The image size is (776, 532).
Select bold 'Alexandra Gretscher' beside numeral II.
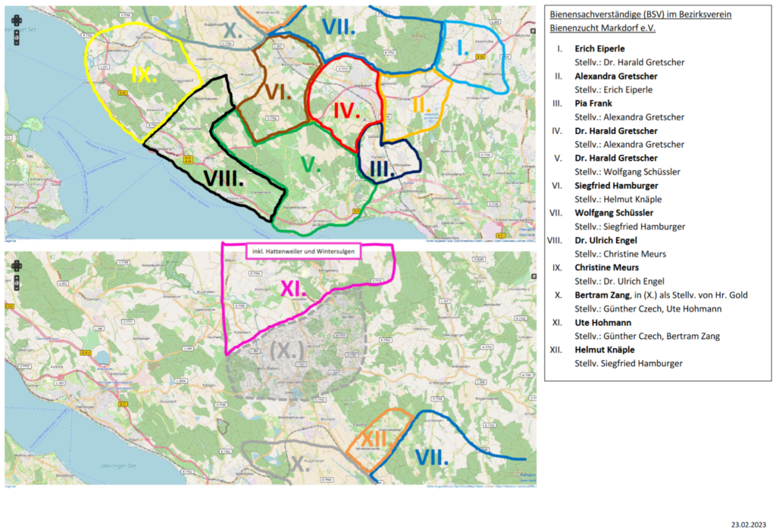click(616, 77)
